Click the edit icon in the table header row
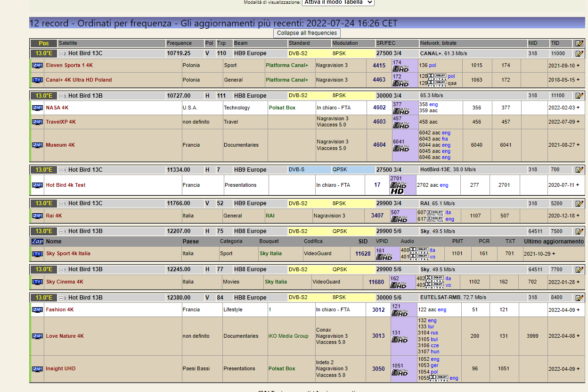This screenshot has height=392, width=588. 580,43
